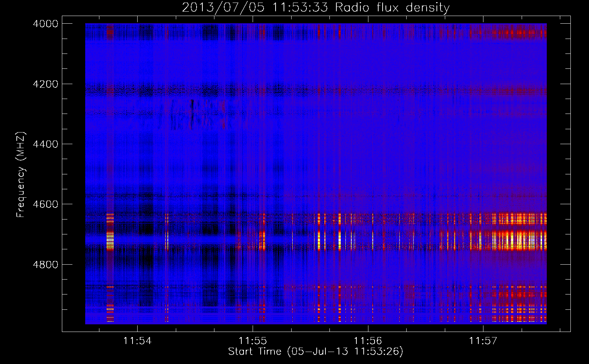This screenshot has width=589, height=364.
Task: Click the 4200 frequency axis label
Action: click(x=46, y=84)
